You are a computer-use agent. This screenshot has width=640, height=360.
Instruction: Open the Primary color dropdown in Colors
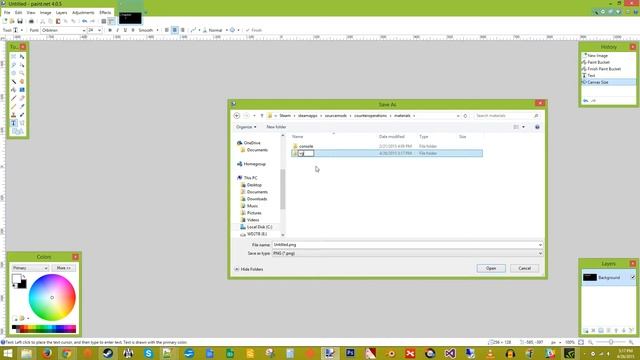30,268
